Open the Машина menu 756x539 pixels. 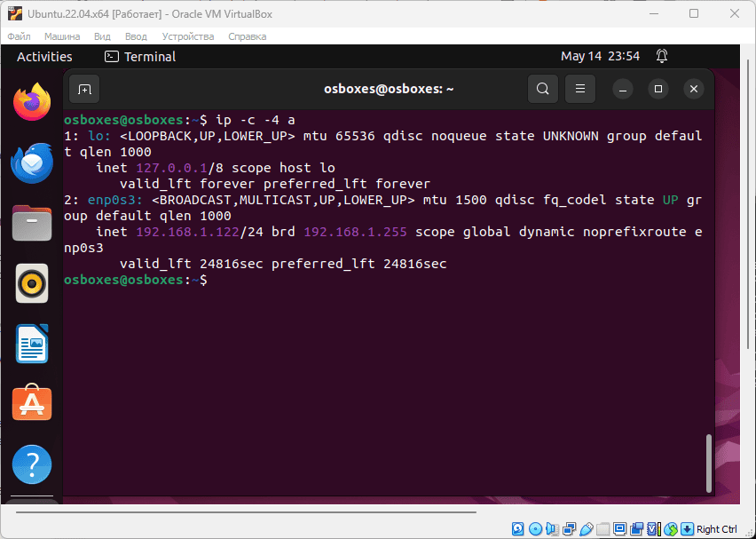pos(62,36)
